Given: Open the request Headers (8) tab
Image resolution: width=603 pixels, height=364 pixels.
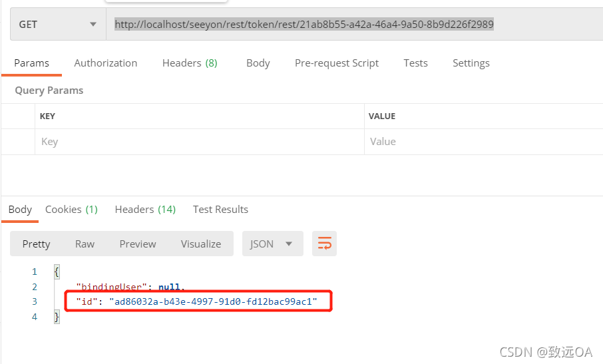Looking at the screenshot, I should click(190, 63).
